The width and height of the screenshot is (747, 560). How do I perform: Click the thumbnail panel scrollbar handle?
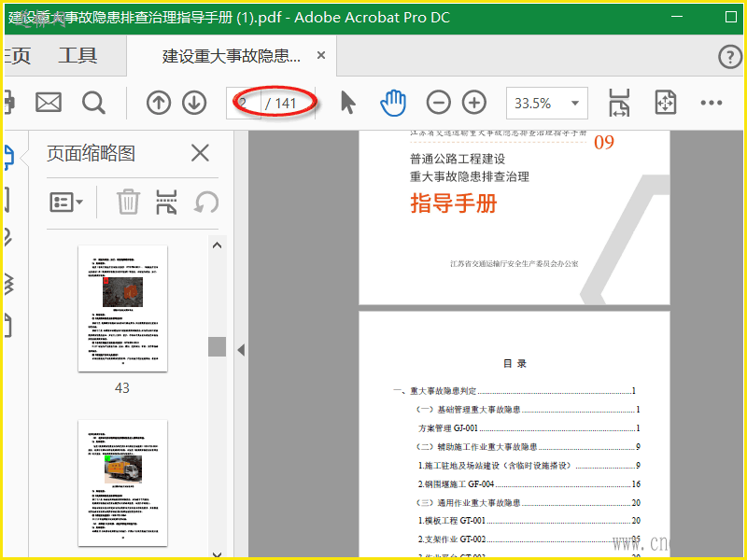point(218,346)
